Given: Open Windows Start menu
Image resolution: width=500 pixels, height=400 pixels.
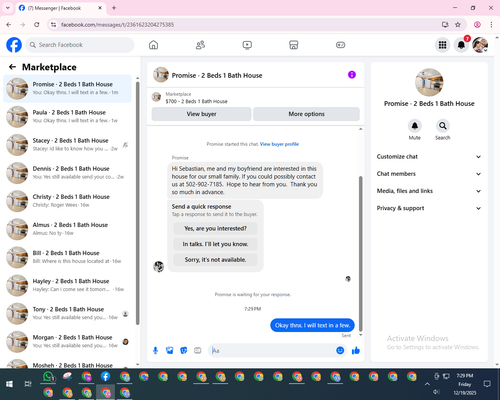Looking at the screenshot, I should (x=9, y=384).
